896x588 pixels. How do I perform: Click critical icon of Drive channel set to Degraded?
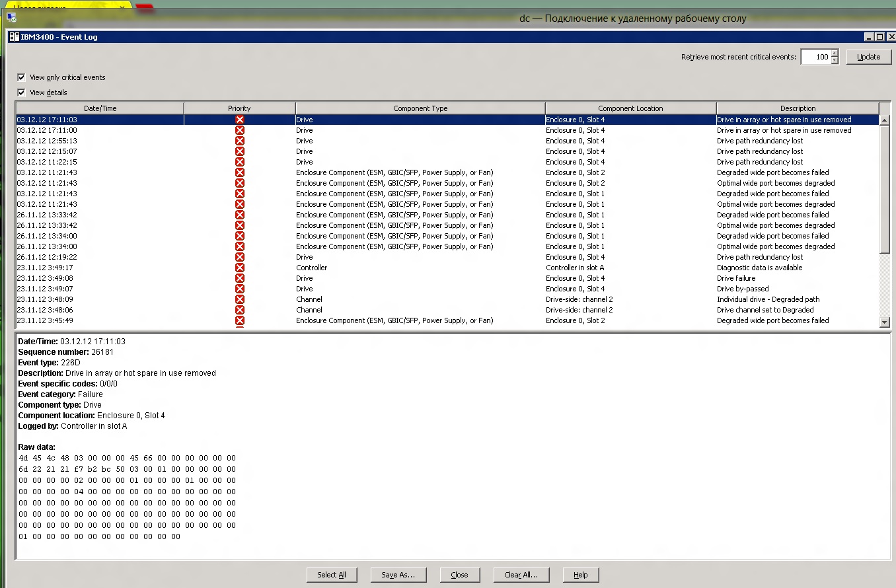click(x=239, y=310)
